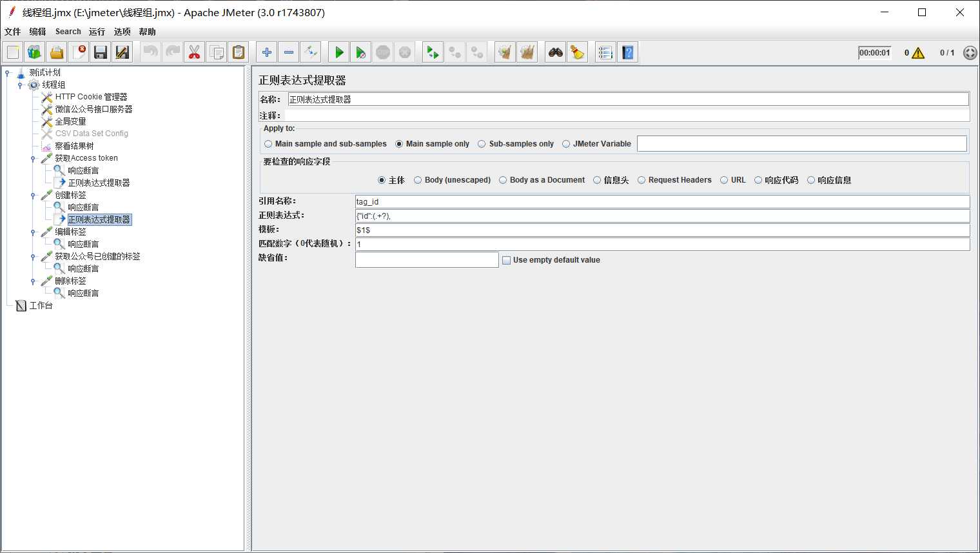Select HTTP Cookie 管理器 tree item
Image resolution: width=980 pixels, height=553 pixels.
pos(91,97)
